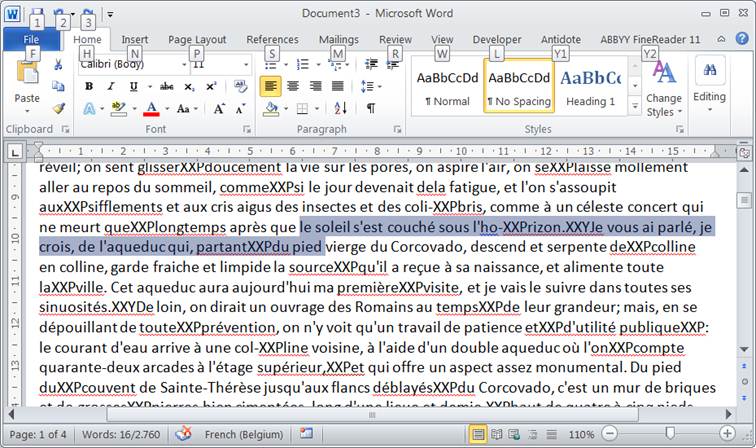The height and width of the screenshot is (448, 756).
Task: Click the Cut scissors icon
Action: coord(59,64)
